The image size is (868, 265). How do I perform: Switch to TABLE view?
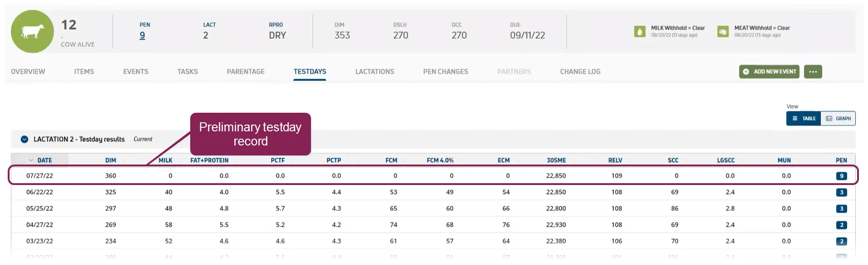tap(804, 118)
